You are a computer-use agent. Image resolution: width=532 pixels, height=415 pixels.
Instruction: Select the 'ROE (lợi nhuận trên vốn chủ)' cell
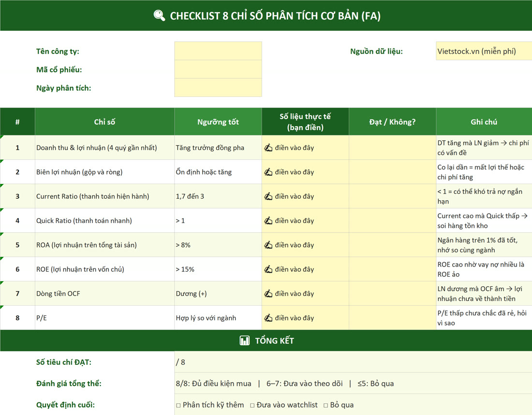104,269
